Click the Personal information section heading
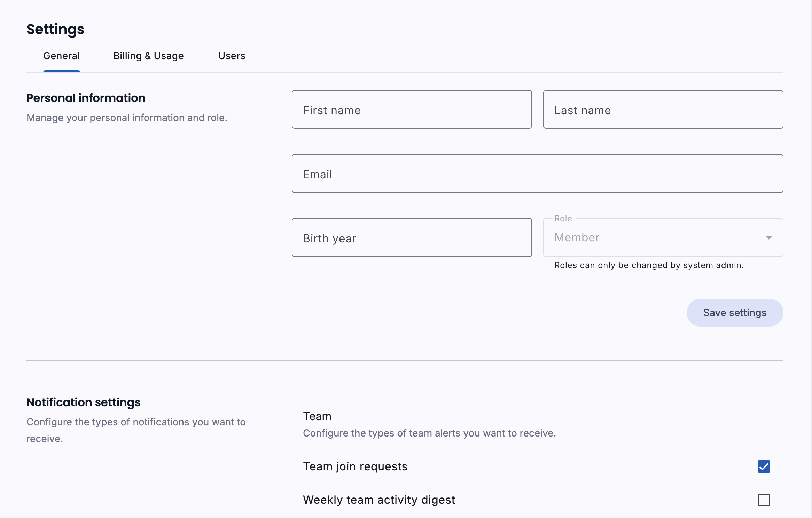 tap(86, 98)
